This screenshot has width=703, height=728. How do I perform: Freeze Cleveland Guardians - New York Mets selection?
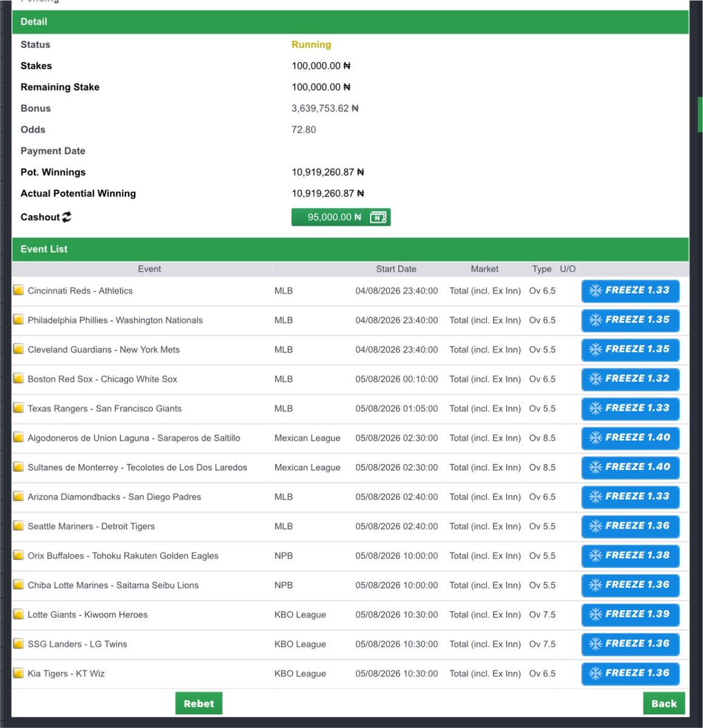point(630,349)
